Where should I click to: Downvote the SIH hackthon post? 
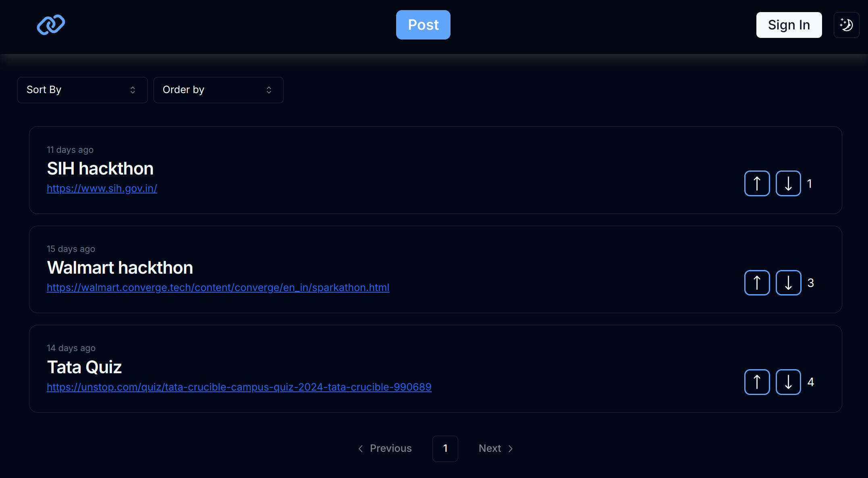(x=788, y=183)
